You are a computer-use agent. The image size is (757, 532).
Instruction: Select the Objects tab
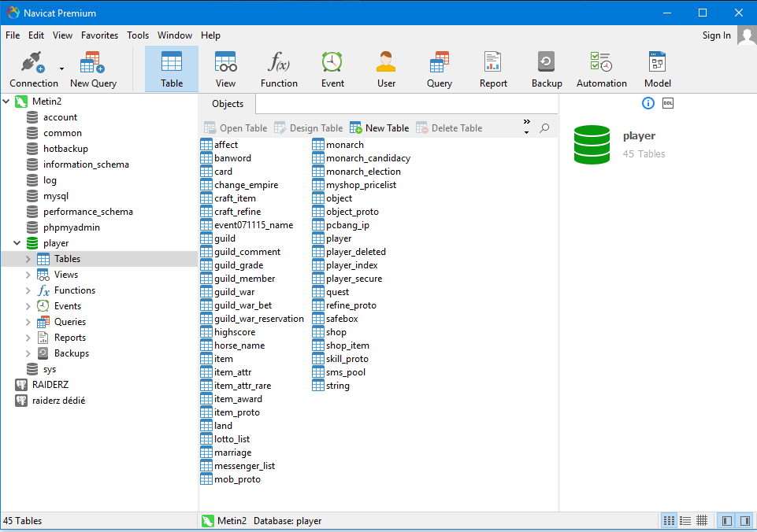(228, 104)
